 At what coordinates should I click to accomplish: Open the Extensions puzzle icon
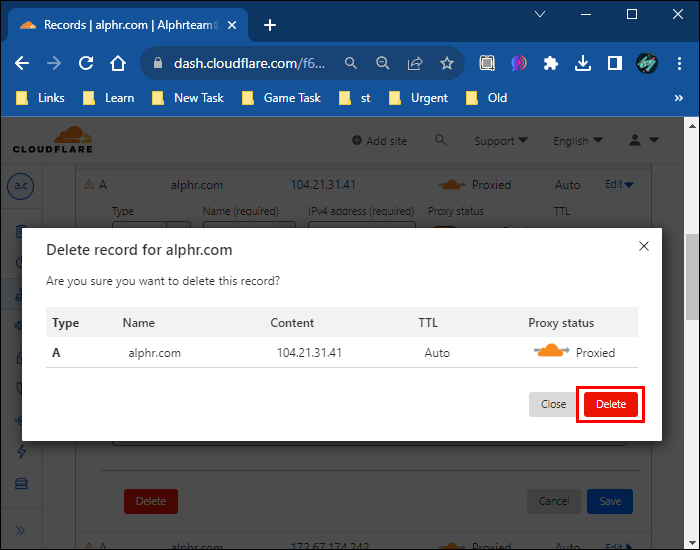[x=551, y=63]
